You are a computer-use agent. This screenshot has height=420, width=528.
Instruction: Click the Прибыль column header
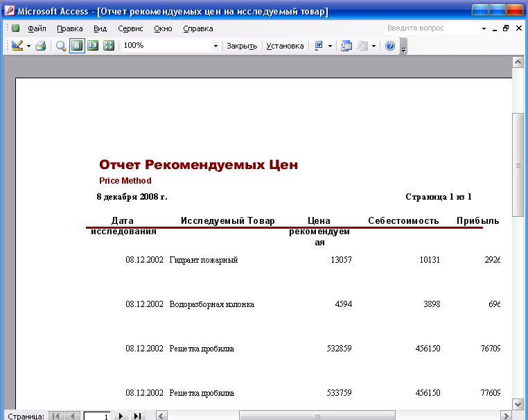[x=478, y=220]
